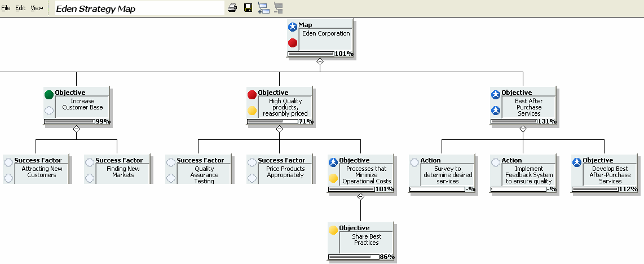Image resolution: width=644 pixels, height=264 pixels.
Task: Click the empty Survey action progress bar
Action: [437, 190]
